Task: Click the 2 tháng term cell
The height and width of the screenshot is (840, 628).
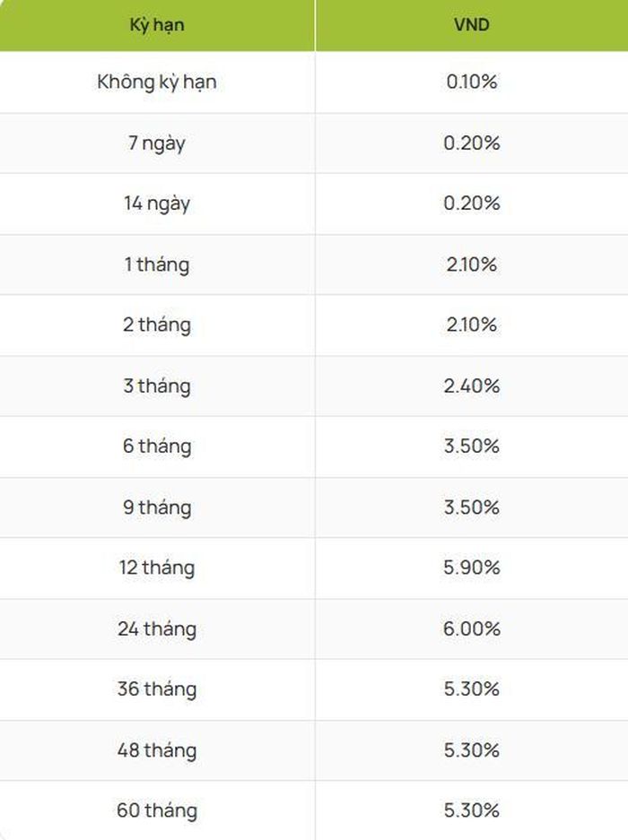Action: [x=157, y=325]
